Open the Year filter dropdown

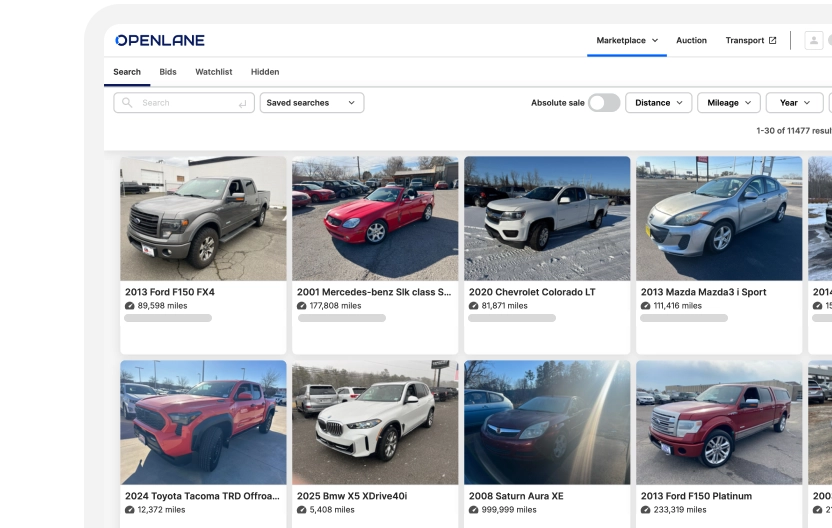click(794, 103)
